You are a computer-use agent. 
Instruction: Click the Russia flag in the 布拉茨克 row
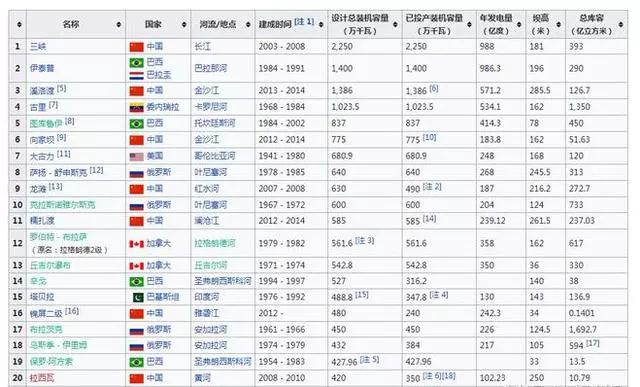[136, 330]
